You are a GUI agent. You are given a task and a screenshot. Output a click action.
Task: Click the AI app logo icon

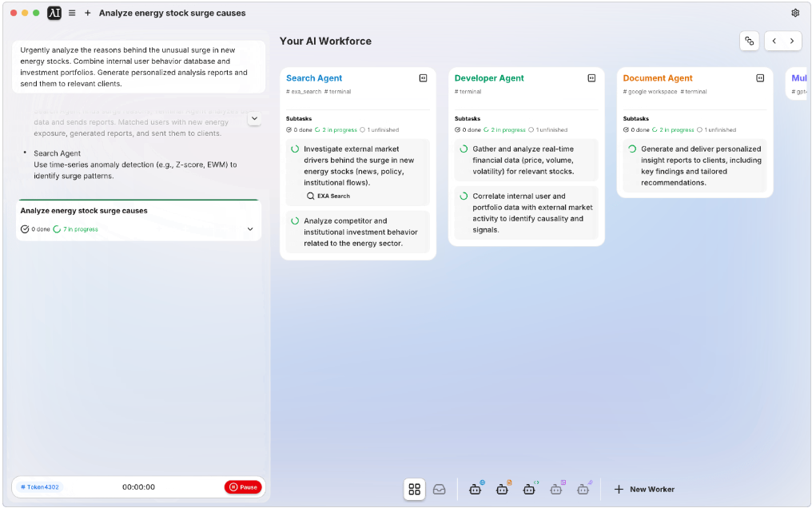[x=54, y=13]
